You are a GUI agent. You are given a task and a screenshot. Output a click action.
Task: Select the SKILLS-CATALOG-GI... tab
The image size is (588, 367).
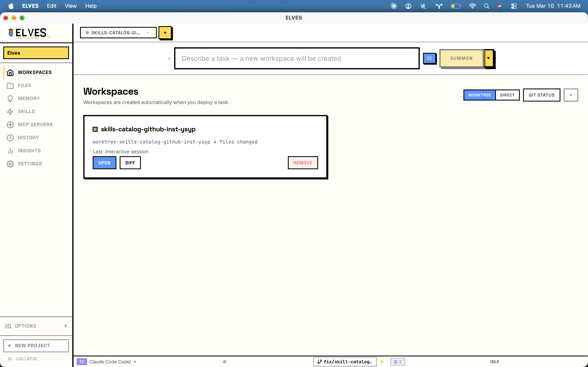[115, 33]
